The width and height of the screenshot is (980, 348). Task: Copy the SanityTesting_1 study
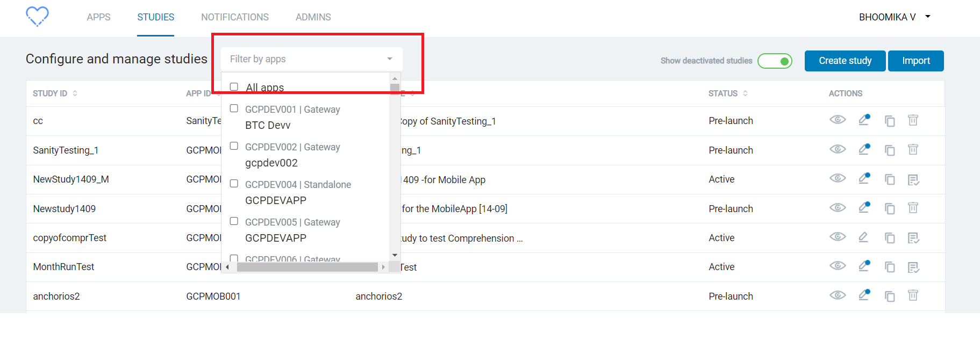pyautogui.click(x=890, y=150)
